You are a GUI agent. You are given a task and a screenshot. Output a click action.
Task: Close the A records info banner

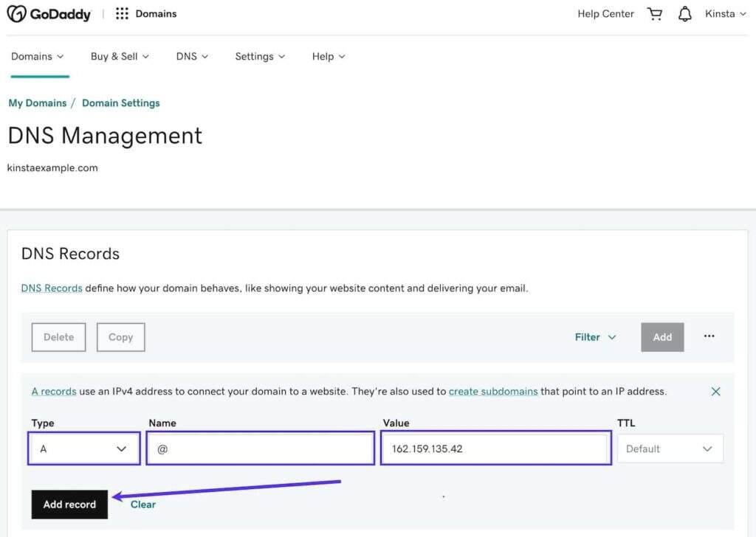(715, 392)
